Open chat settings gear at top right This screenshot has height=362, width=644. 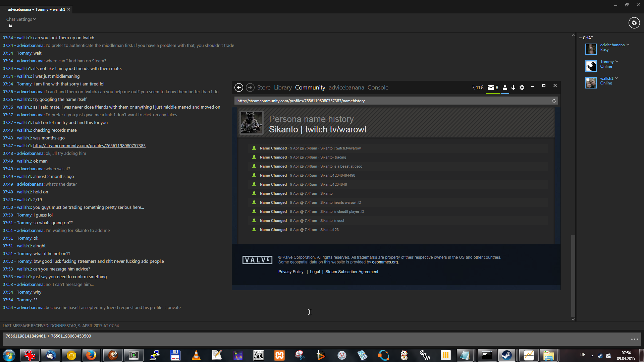tap(634, 23)
